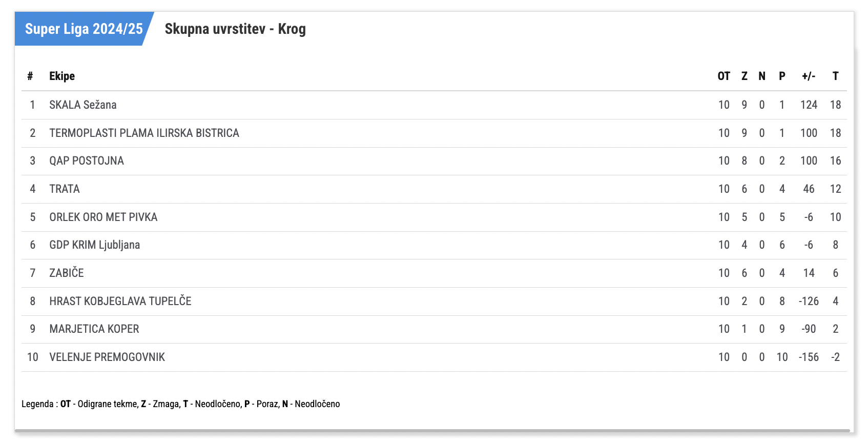The height and width of the screenshot is (442, 868).
Task: Click the # rank column header
Action: 30,76
